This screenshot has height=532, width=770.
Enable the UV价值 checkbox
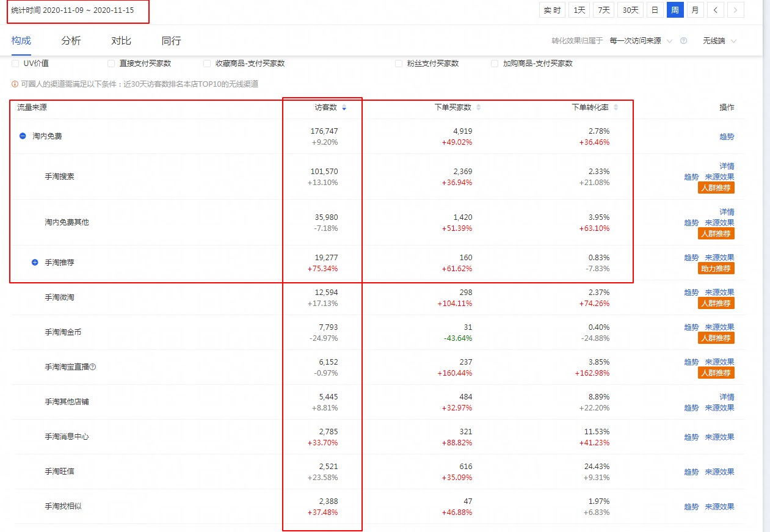(15, 64)
